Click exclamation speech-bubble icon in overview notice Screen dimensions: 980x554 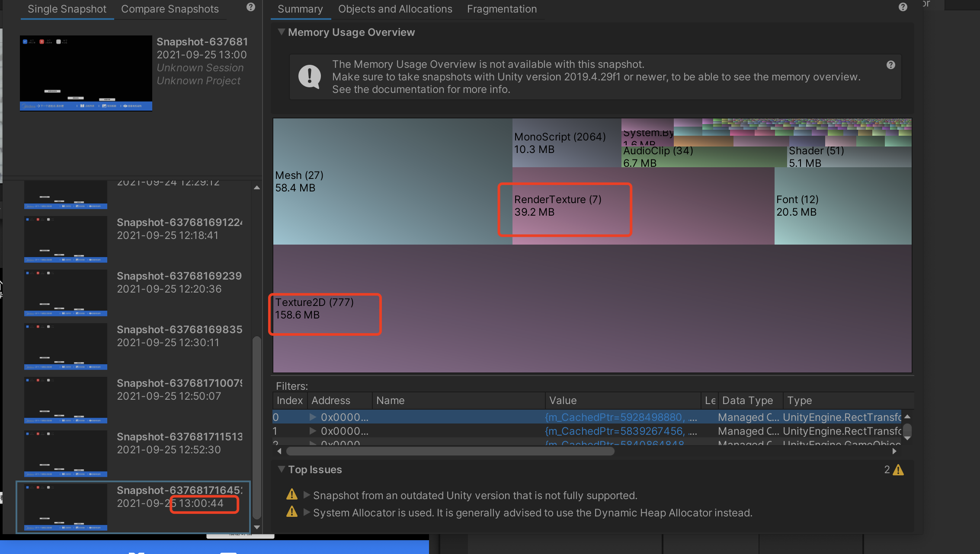(310, 76)
